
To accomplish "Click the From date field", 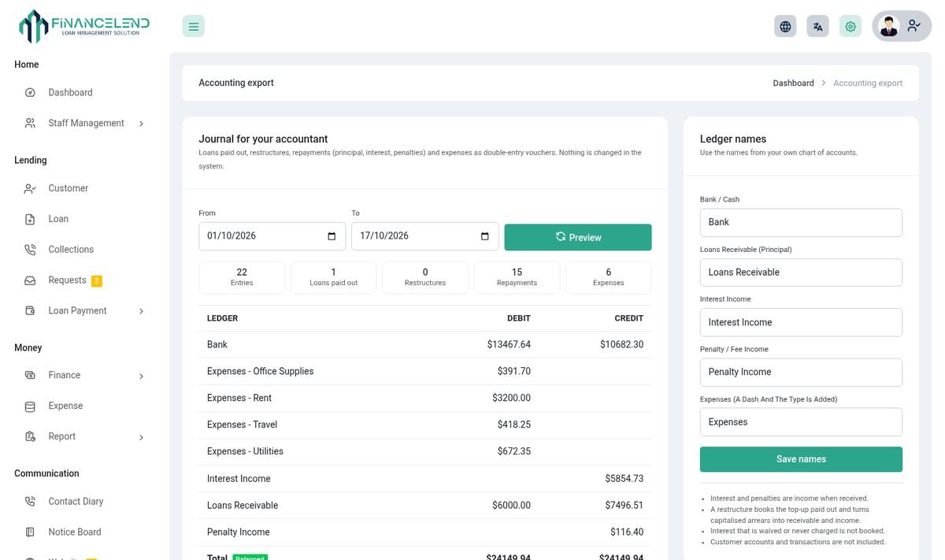I will (x=272, y=236).
